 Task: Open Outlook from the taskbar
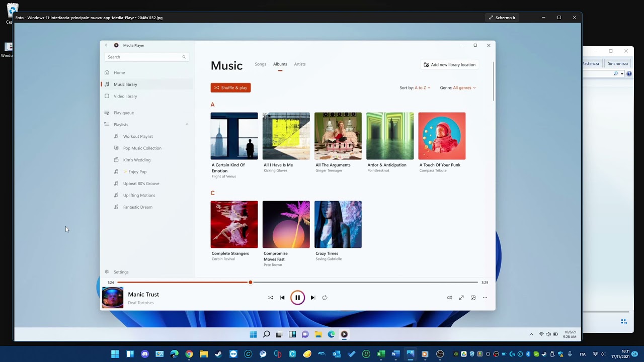click(x=337, y=354)
